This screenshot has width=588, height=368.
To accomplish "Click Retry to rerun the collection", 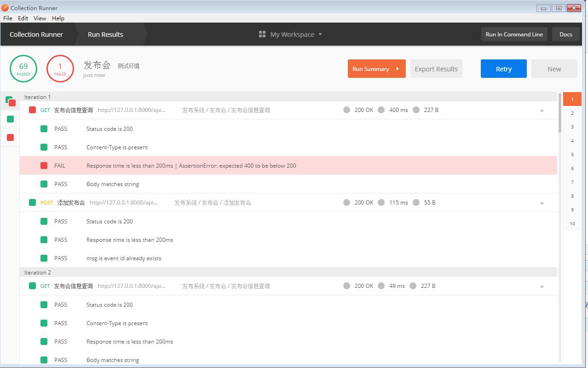I will click(x=503, y=68).
